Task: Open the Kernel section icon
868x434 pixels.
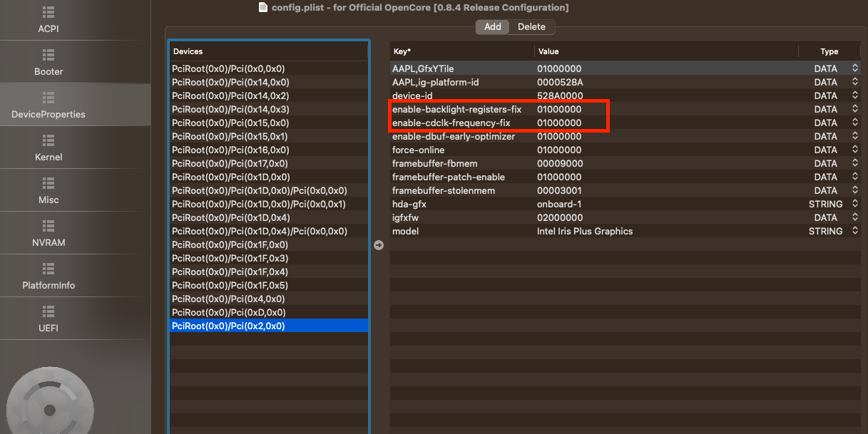Action: coord(48,140)
